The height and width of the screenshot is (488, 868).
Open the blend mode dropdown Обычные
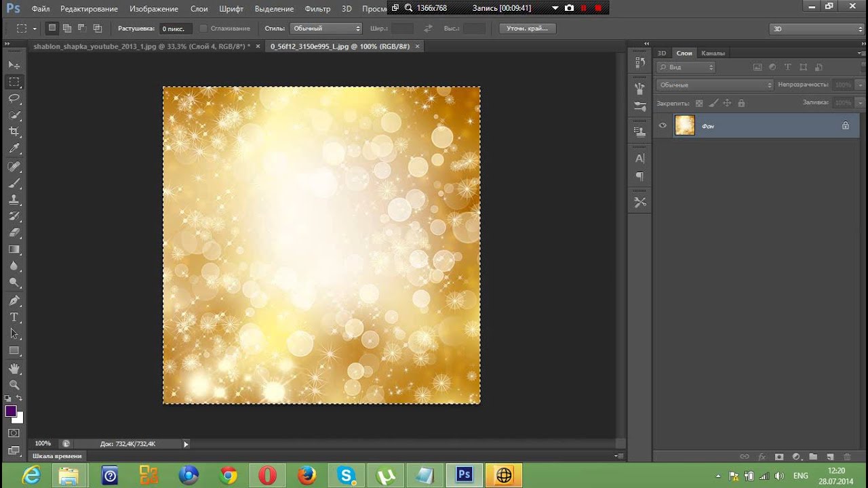715,85
